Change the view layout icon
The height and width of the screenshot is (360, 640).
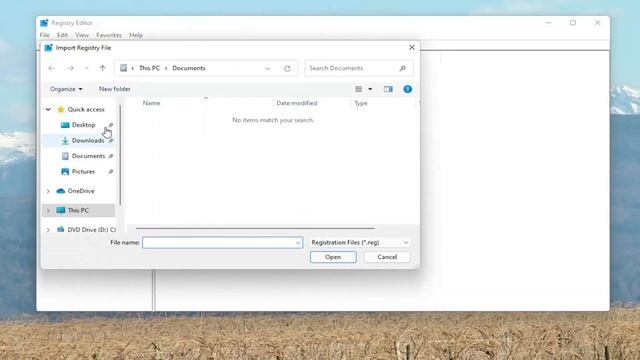pos(359,89)
